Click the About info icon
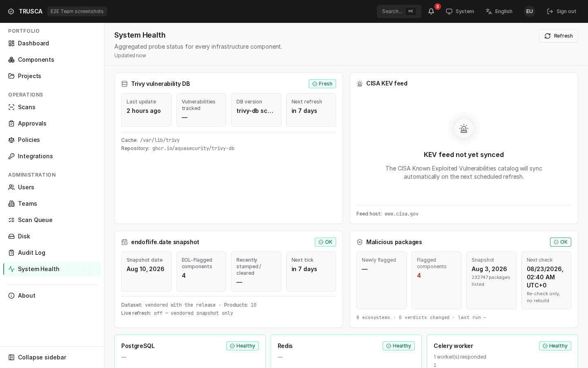This screenshot has width=588, height=368. click(11, 296)
